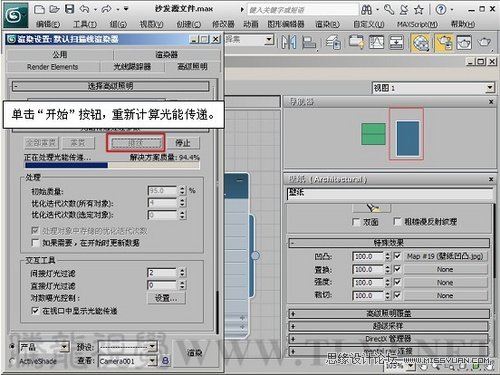
Task: Toggle the 凹凸 map enable checkbox
Action: coord(397,256)
